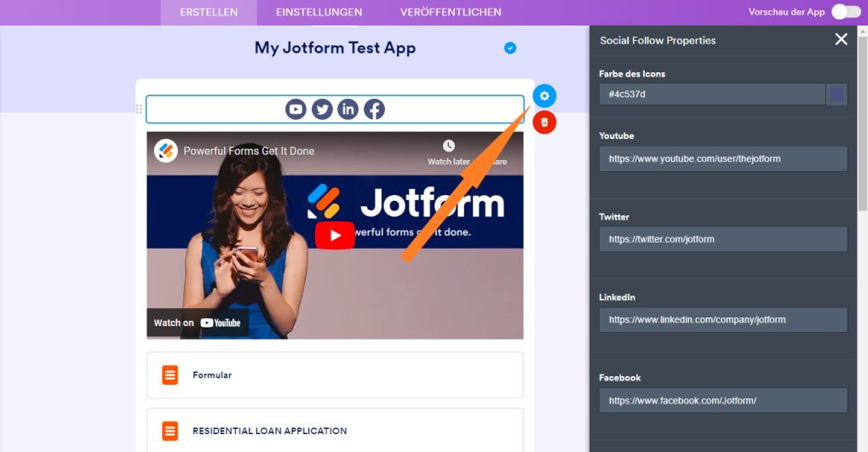This screenshot has width=868, height=452.
Task: Go to the VERÖFFENTLICHEN tab
Action: (451, 12)
